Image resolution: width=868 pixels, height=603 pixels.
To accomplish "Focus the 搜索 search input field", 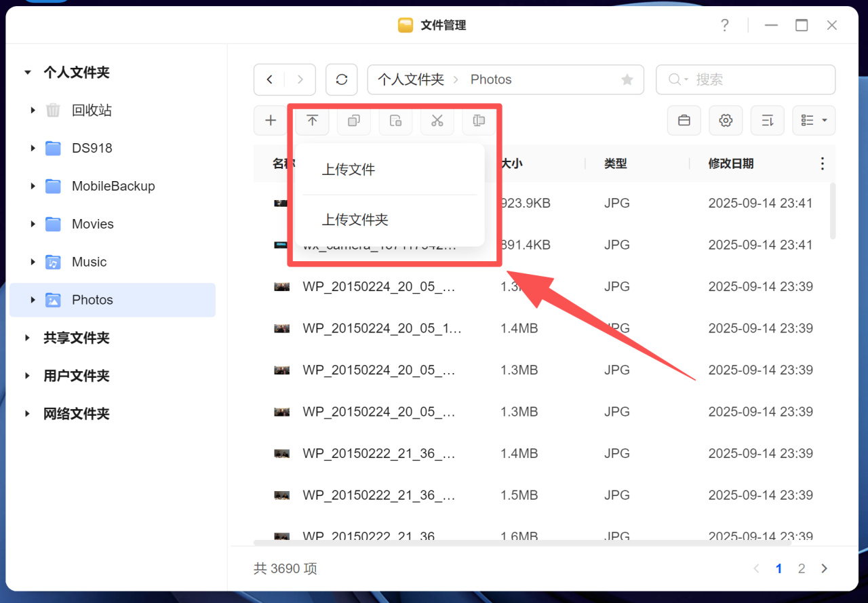I will [x=745, y=79].
